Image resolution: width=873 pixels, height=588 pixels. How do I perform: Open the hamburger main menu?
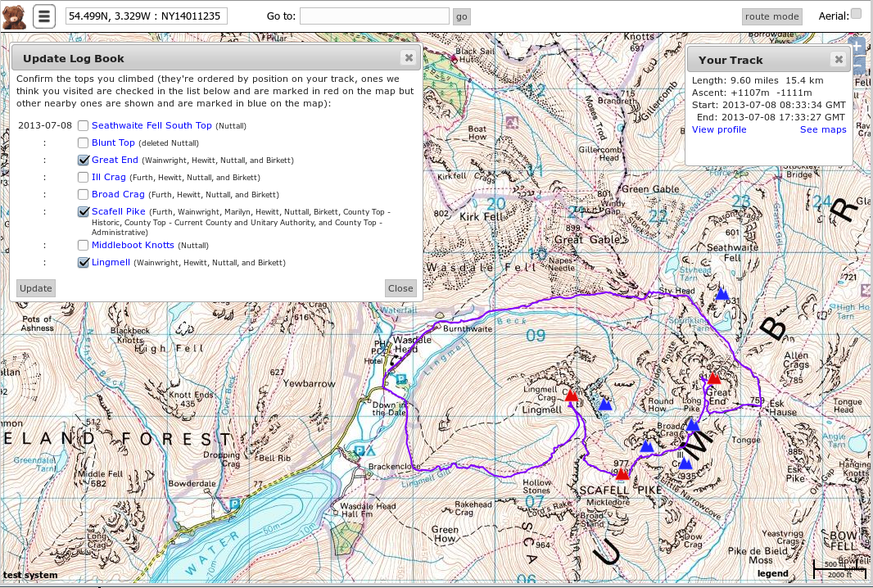pos(44,16)
